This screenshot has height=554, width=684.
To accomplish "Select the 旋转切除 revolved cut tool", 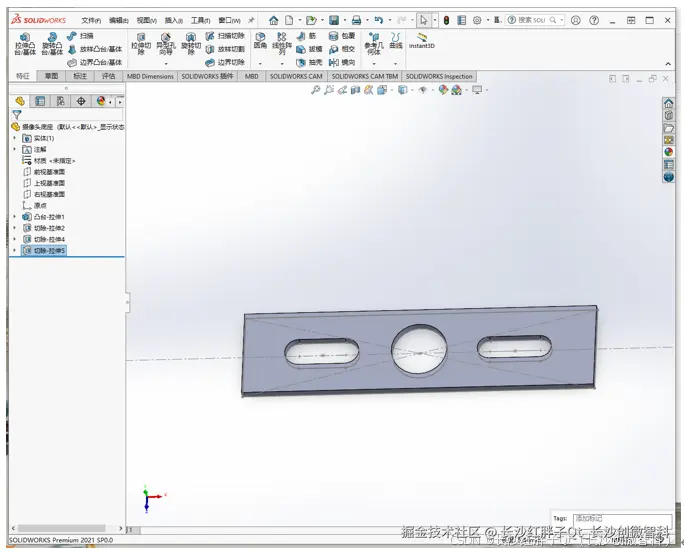I will point(191,44).
